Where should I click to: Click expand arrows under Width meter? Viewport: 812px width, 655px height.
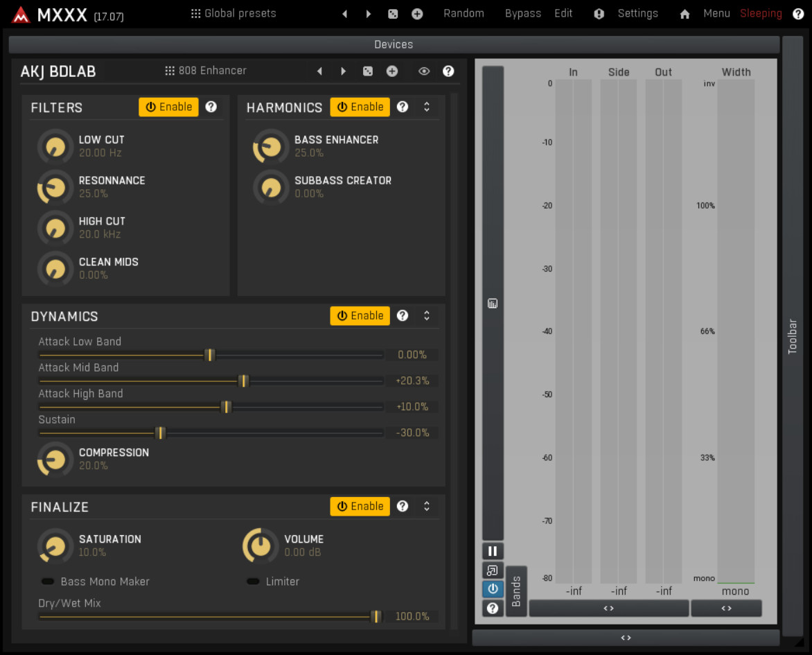pos(727,609)
